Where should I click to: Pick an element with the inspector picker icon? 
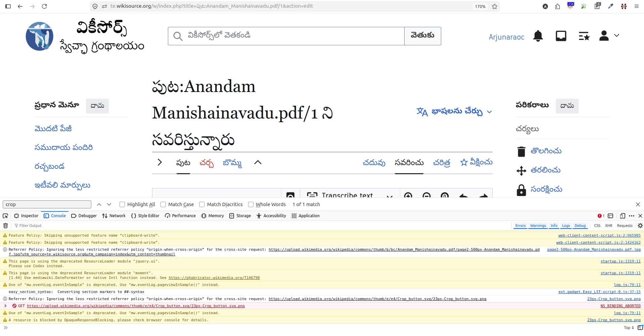coord(5,216)
